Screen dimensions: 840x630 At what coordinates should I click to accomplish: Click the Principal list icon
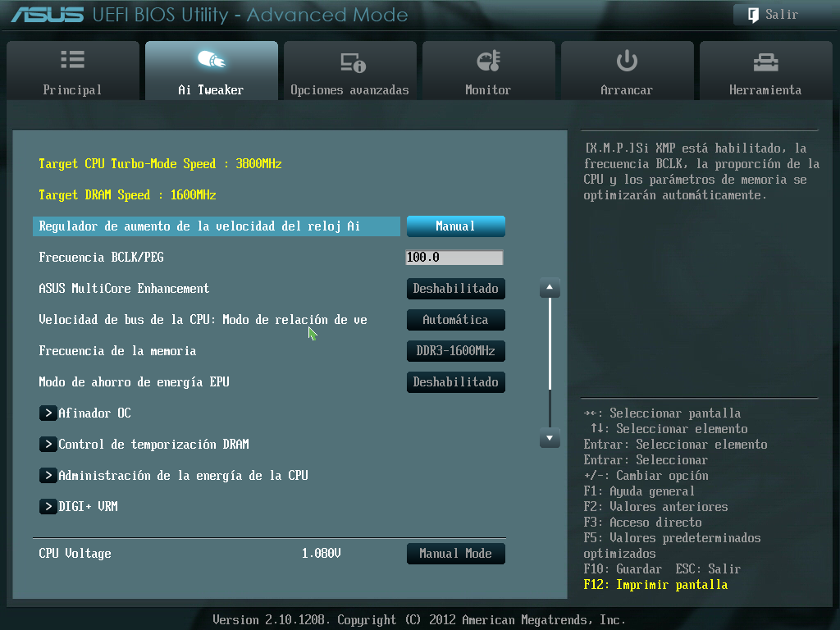tap(72, 60)
